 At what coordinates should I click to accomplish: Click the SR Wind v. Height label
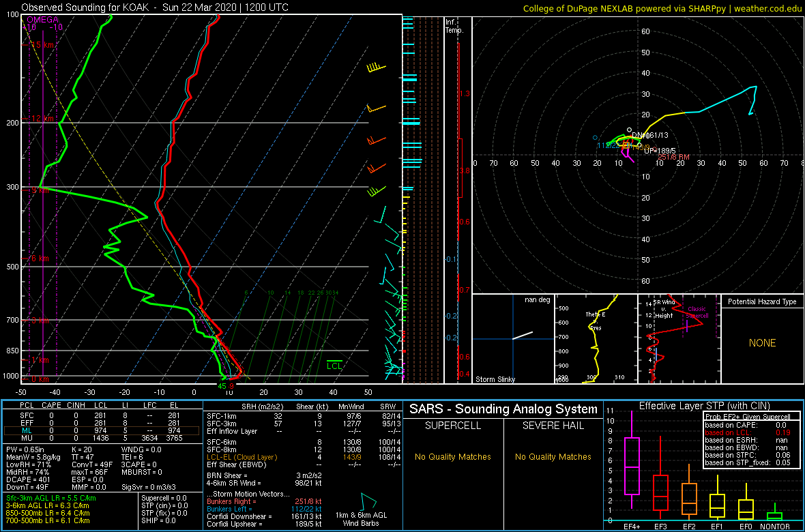pos(664,309)
